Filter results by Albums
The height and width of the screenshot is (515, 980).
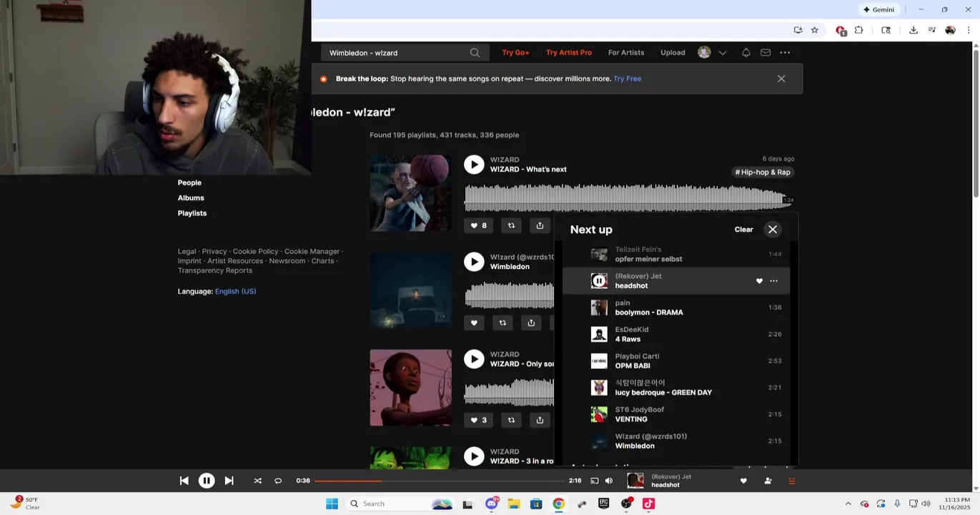[191, 198]
